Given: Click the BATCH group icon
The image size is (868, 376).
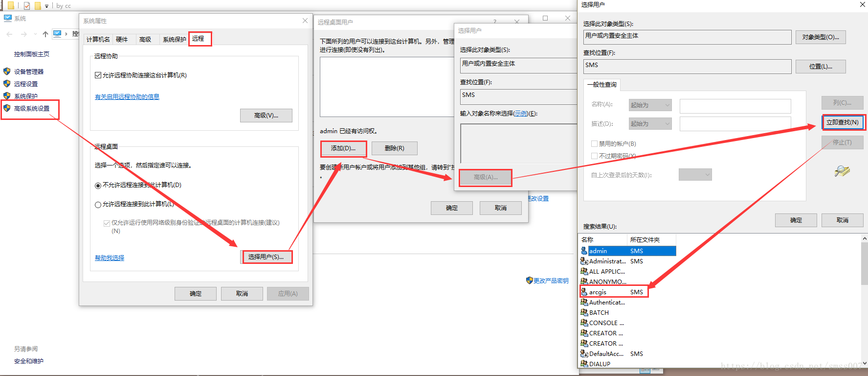Looking at the screenshot, I should pos(584,312).
